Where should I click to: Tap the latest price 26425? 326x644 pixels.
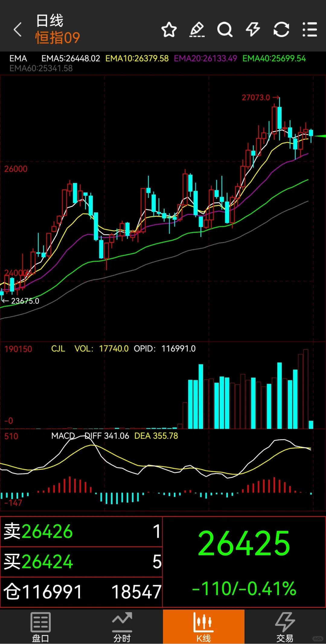tap(244, 544)
